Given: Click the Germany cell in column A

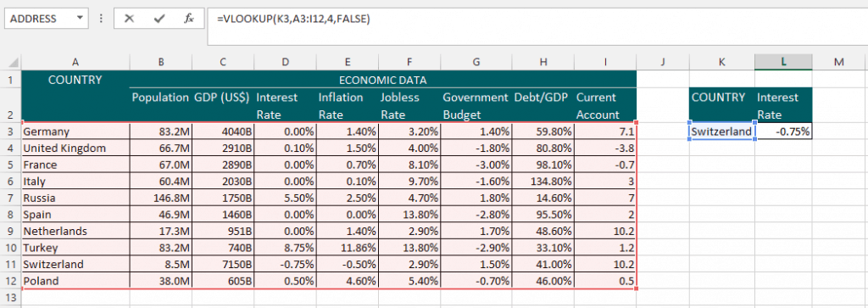Looking at the screenshot, I should (75, 132).
